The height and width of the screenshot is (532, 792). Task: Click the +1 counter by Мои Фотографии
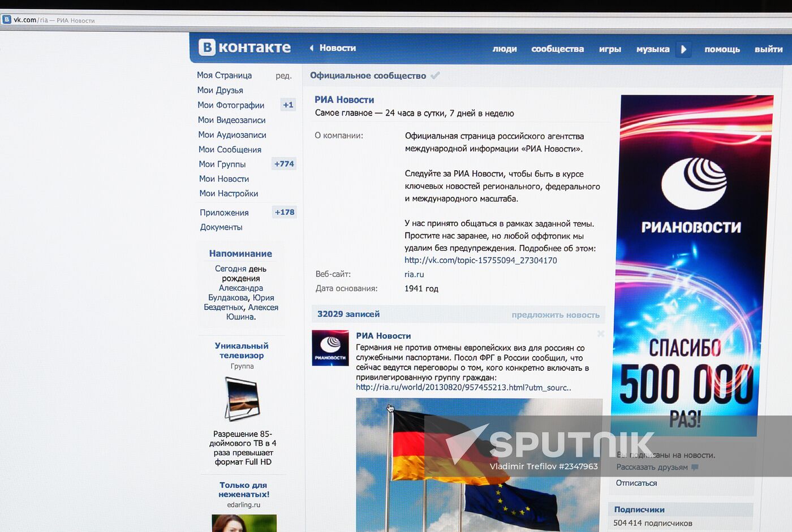pos(289,105)
